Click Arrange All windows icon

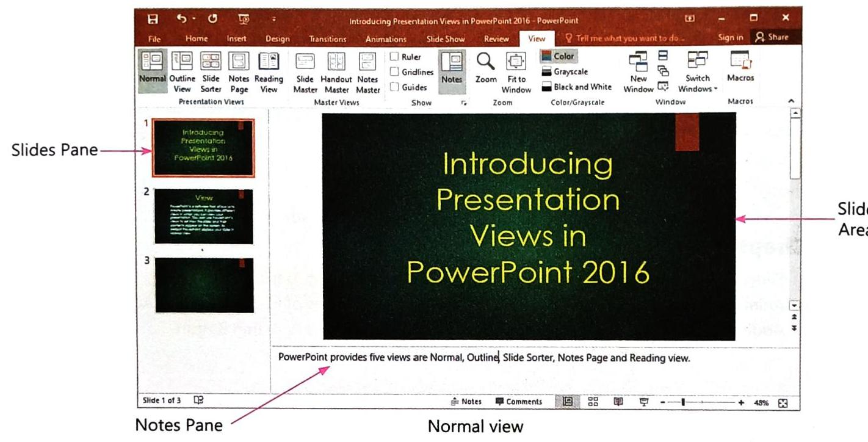coord(664,56)
